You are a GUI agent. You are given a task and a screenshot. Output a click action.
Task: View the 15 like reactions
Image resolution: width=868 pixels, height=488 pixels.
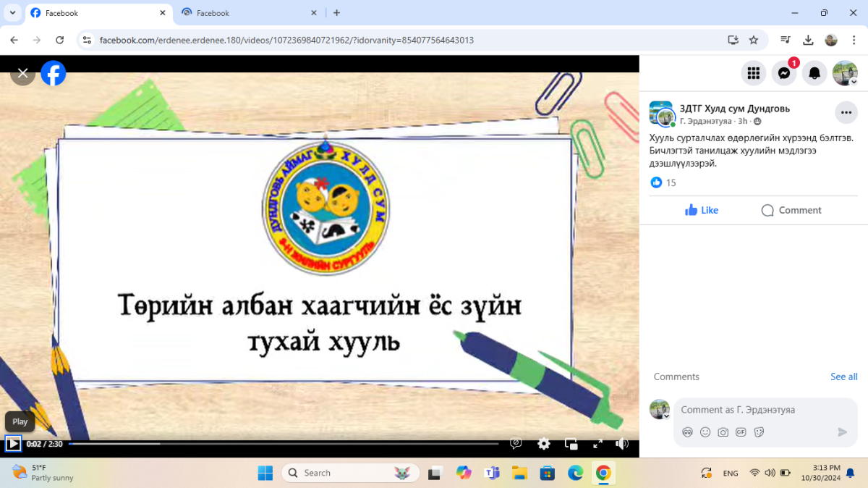[x=663, y=182]
